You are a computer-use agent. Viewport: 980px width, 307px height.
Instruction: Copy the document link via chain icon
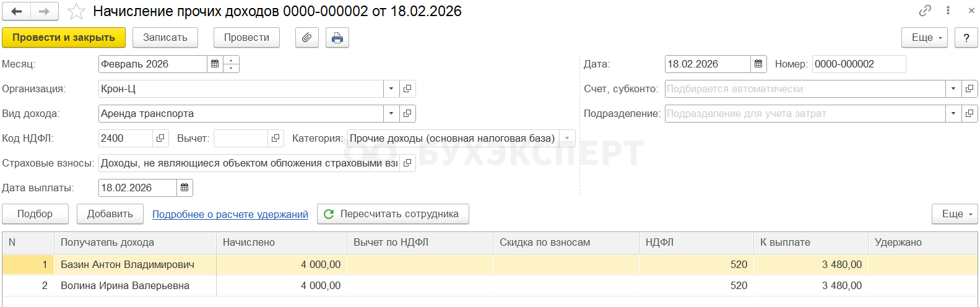click(x=925, y=11)
